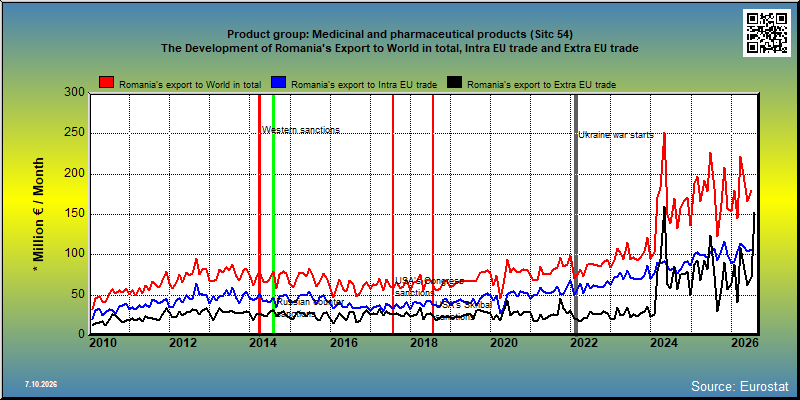The height and width of the screenshot is (400, 800).
Task: Click the y-axis value 250
Action: [x=74, y=134]
